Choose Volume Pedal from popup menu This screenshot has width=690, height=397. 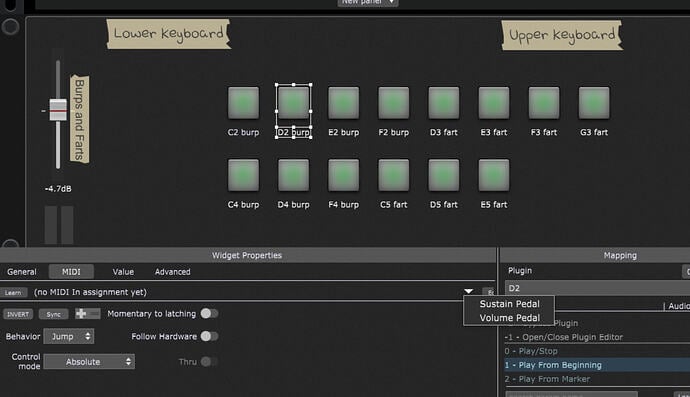[509, 318]
